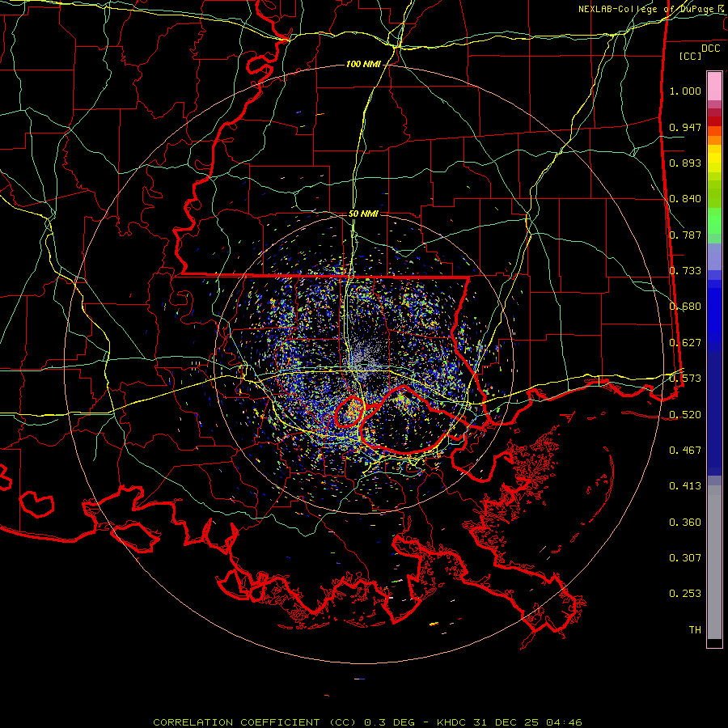The width and height of the screenshot is (728, 728).
Task: Select the 0.787 legend value
Action: tap(685, 235)
